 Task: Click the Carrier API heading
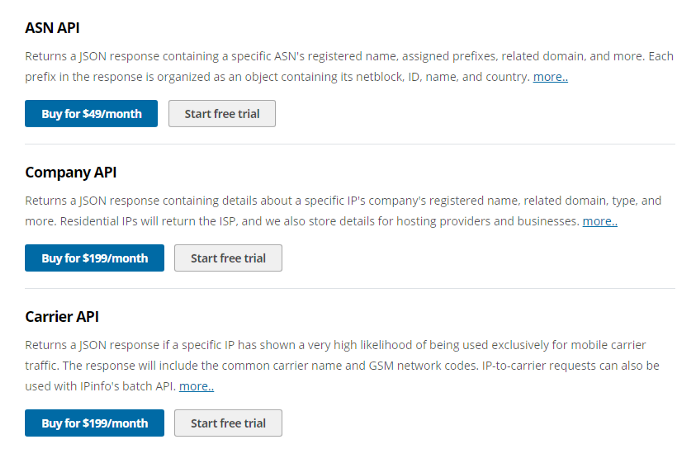(x=62, y=316)
